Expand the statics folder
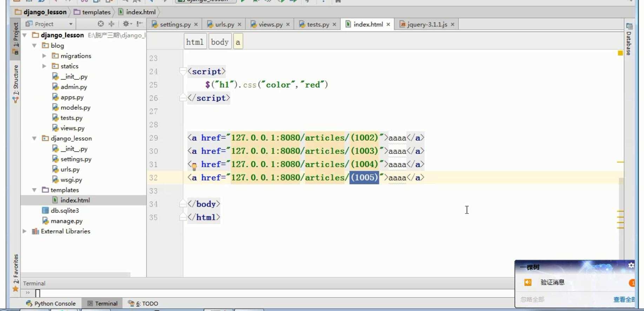 tap(44, 66)
